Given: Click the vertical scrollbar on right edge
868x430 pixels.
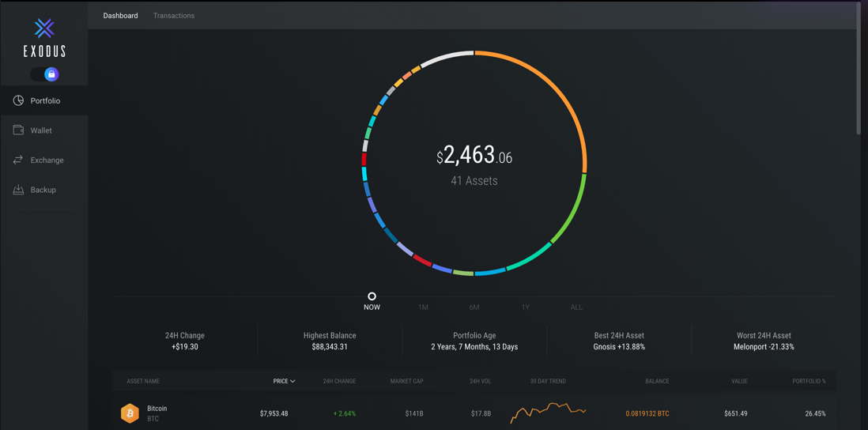Looking at the screenshot, I should (x=859, y=70).
